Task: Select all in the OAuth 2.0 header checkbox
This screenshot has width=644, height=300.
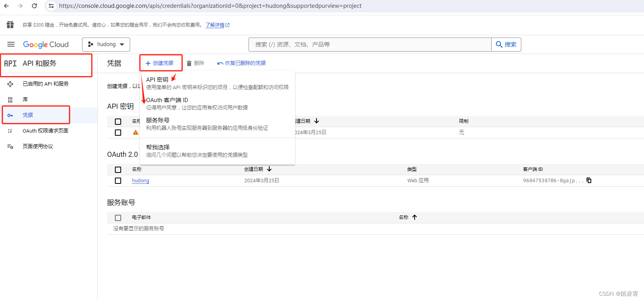Action: pos(118,170)
